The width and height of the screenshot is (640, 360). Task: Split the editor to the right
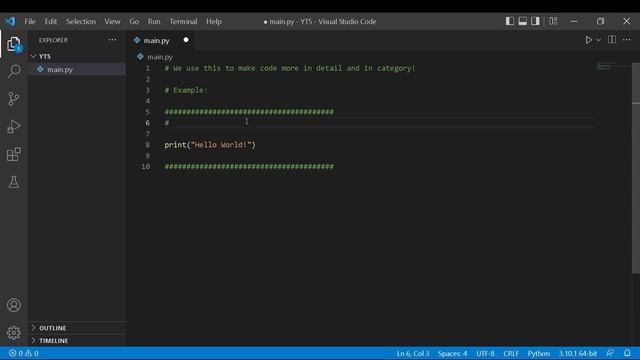[611, 40]
